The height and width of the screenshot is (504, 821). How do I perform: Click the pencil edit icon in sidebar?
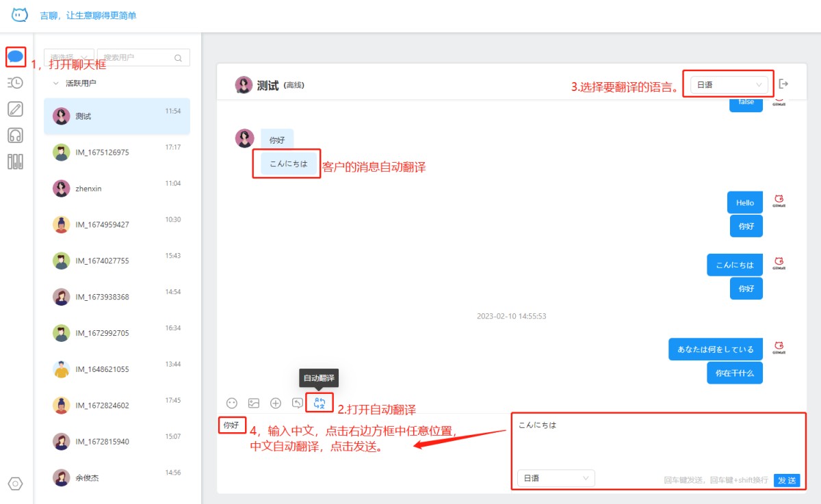[x=15, y=109]
